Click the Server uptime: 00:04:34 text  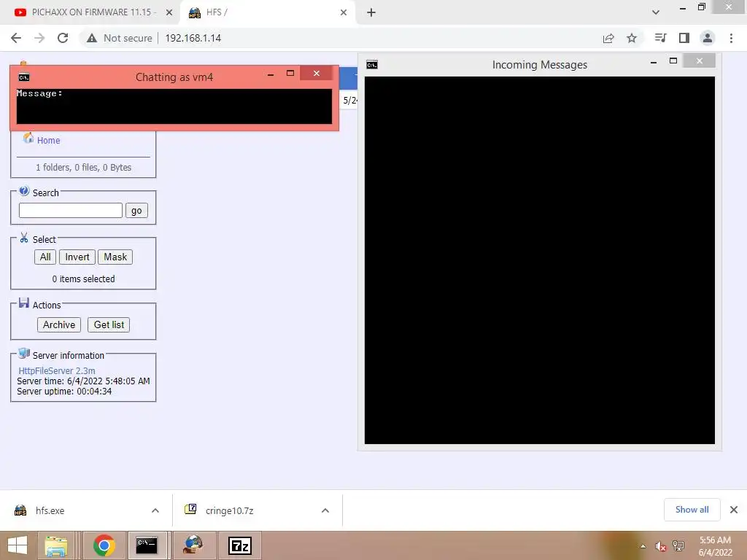coord(64,392)
